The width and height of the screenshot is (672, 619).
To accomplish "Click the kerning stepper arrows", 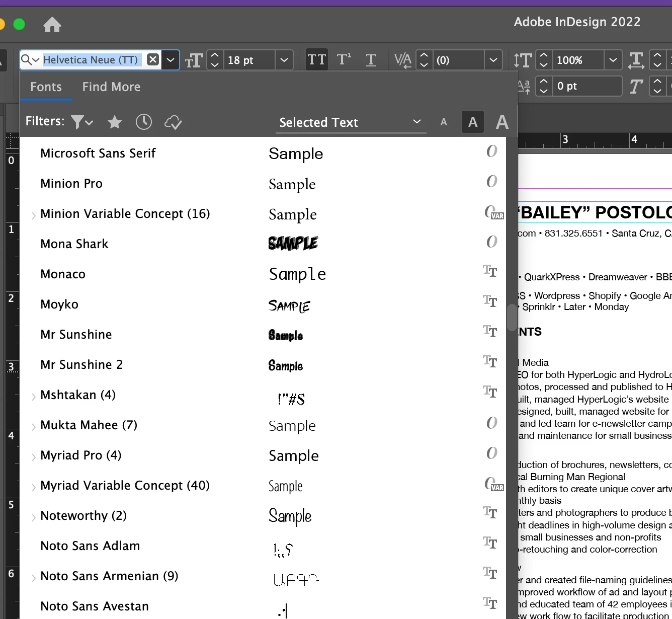I will point(424,60).
